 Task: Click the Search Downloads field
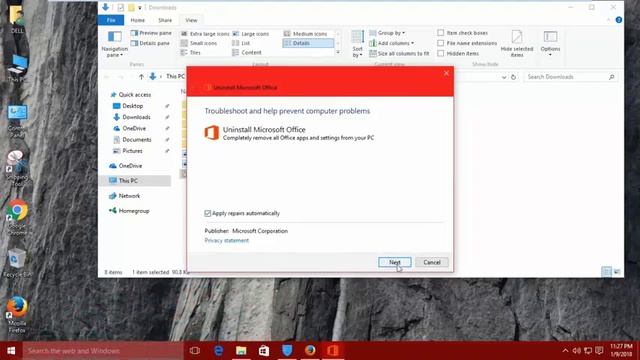click(570, 77)
